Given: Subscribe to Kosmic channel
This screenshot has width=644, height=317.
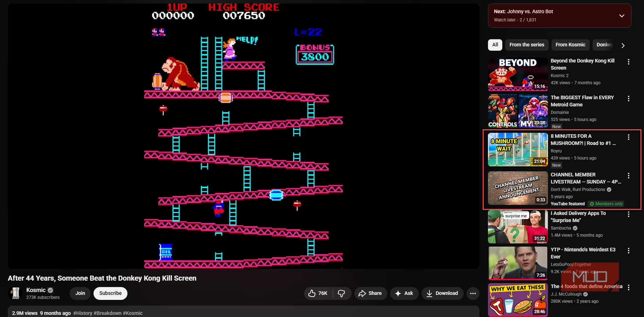Looking at the screenshot, I should click(x=110, y=293).
